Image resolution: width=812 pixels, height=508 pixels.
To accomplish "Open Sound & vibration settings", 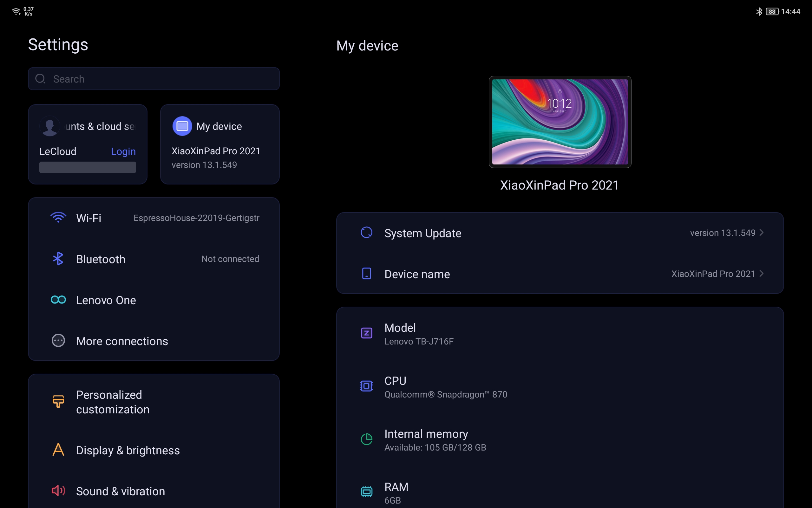I will 154,491.
